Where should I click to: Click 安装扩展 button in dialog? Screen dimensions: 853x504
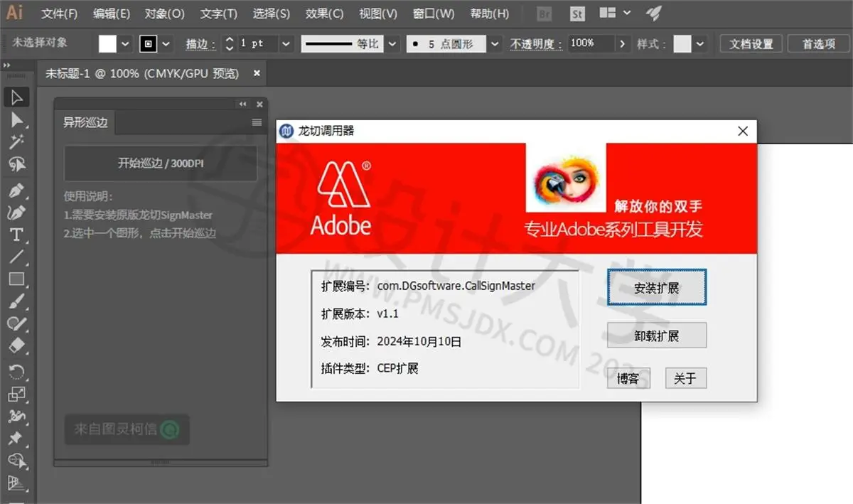click(657, 288)
